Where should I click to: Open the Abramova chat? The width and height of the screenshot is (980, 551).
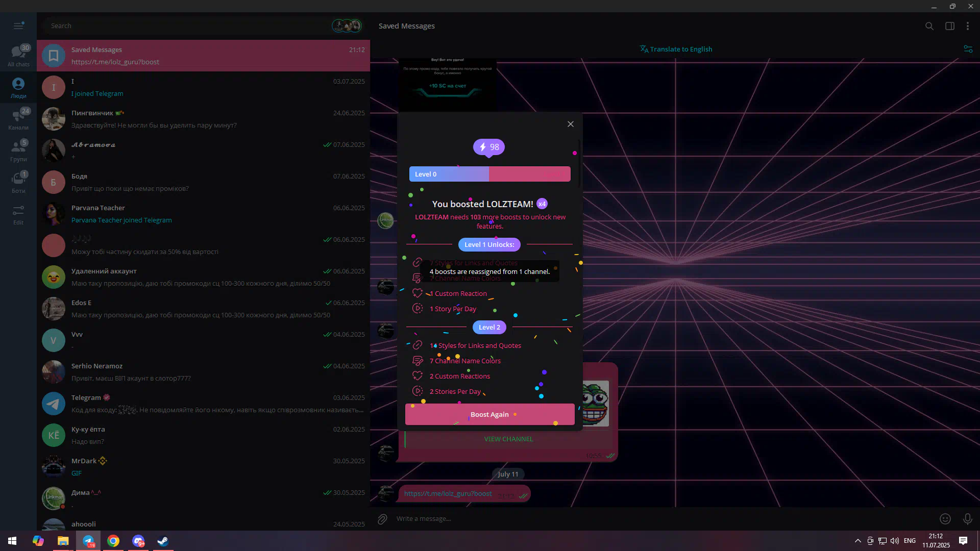coord(204,151)
